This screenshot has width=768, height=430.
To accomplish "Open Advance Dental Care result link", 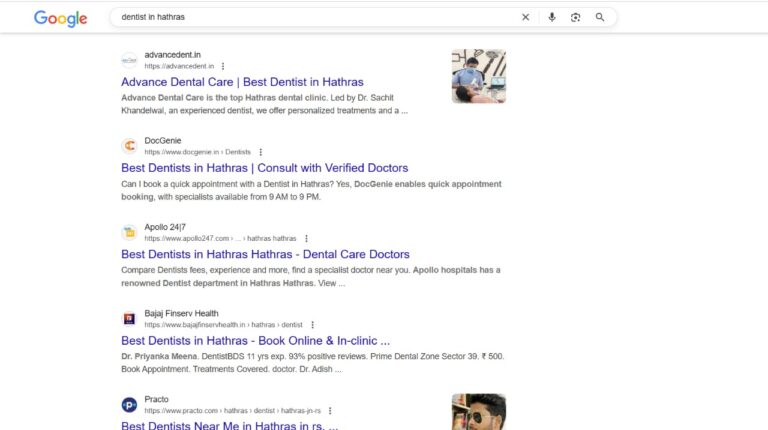I will [x=242, y=82].
